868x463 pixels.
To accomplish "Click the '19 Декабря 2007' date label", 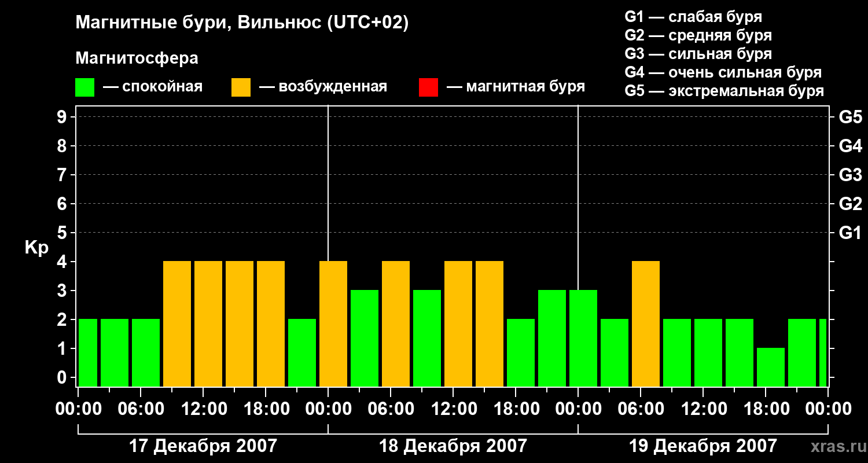I will click(703, 446).
